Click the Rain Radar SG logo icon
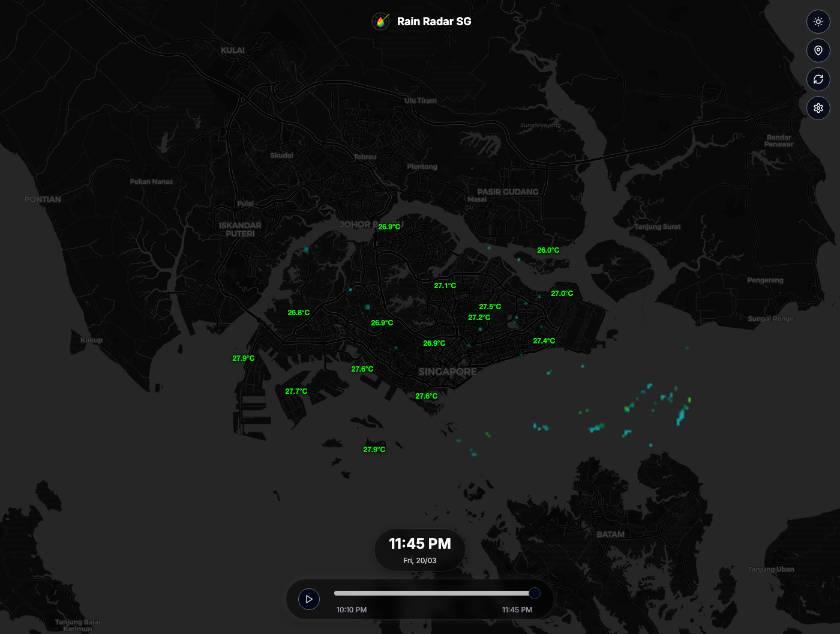Viewport: 840px width, 634px height. tap(380, 21)
